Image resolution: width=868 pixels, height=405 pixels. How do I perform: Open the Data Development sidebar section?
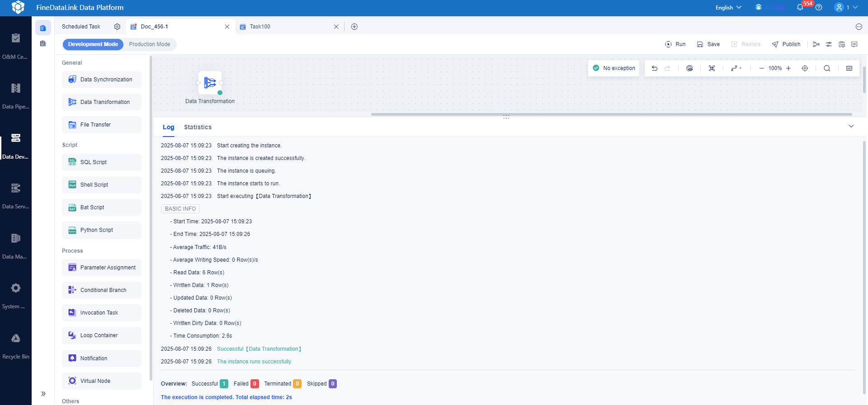[x=16, y=146]
